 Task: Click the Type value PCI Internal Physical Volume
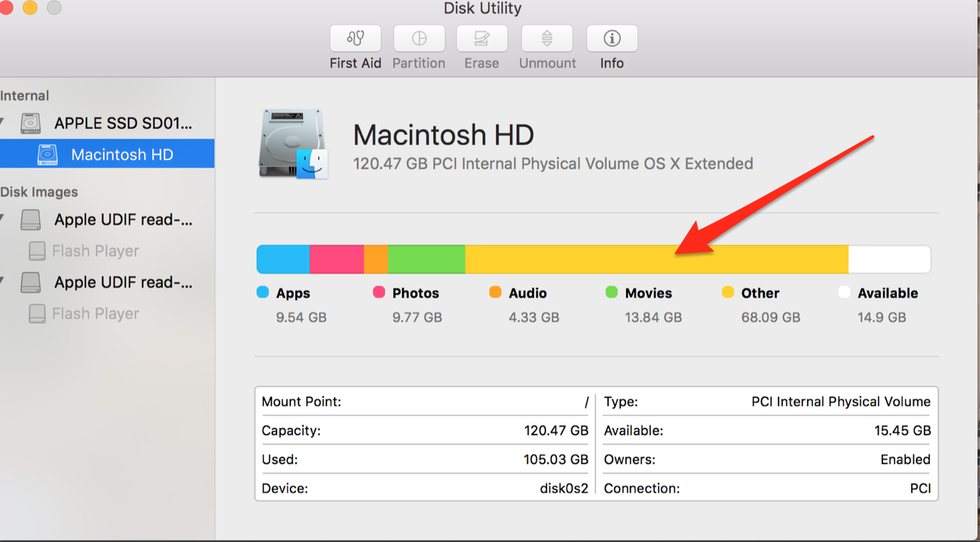(x=841, y=402)
